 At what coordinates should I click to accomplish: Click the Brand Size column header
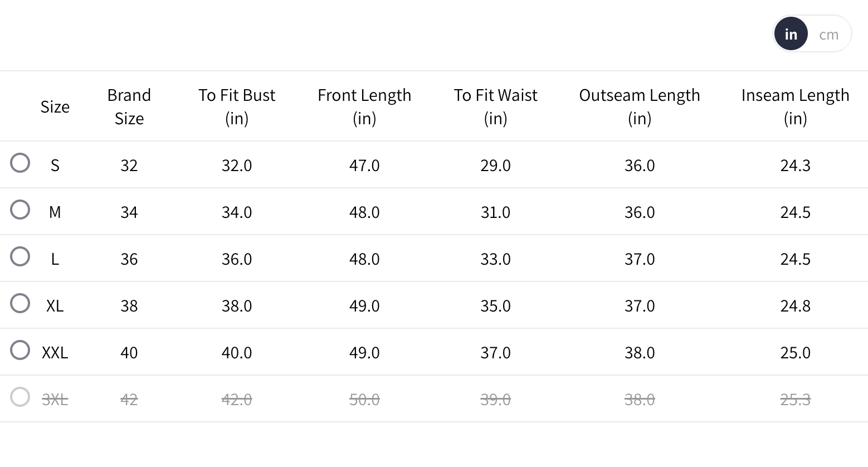tap(129, 106)
